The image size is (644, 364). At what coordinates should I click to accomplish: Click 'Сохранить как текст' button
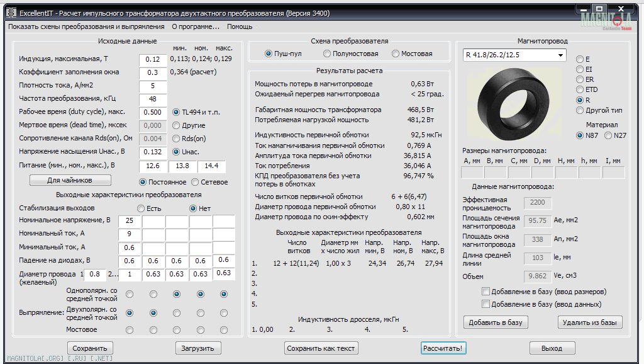pyautogui.click(x=321, y=348)
